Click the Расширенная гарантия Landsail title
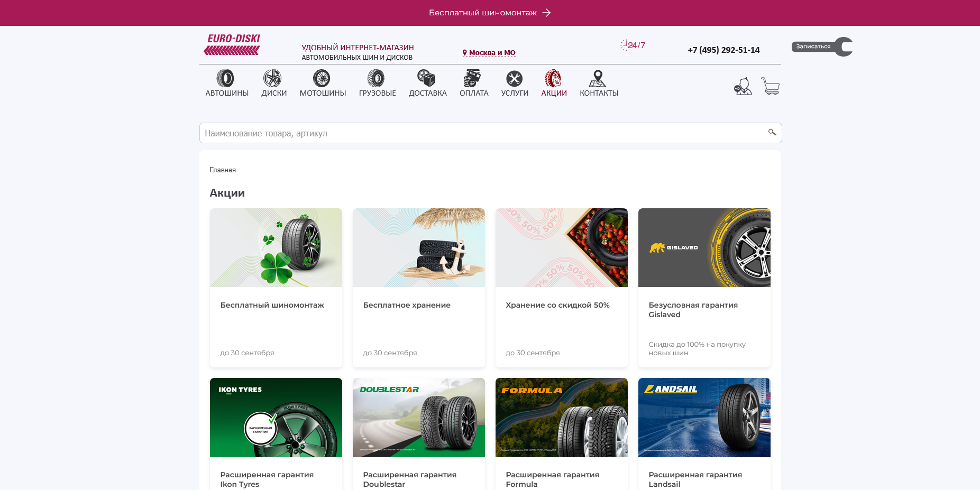980x490 pixels. point(695,479)
